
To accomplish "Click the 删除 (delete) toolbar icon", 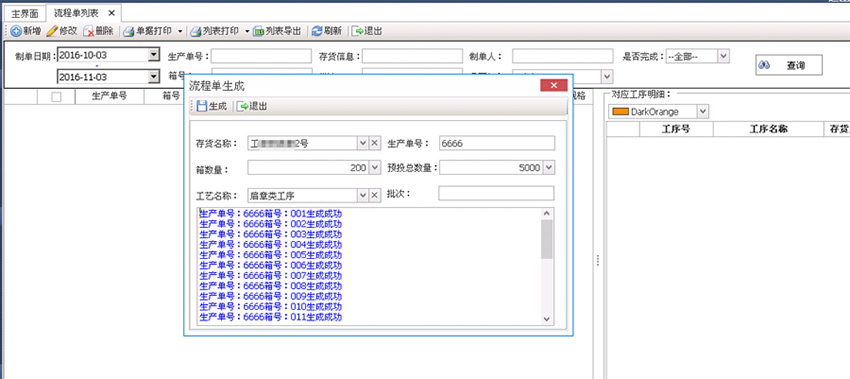I will pyautogui.click(x=88, y=31).
